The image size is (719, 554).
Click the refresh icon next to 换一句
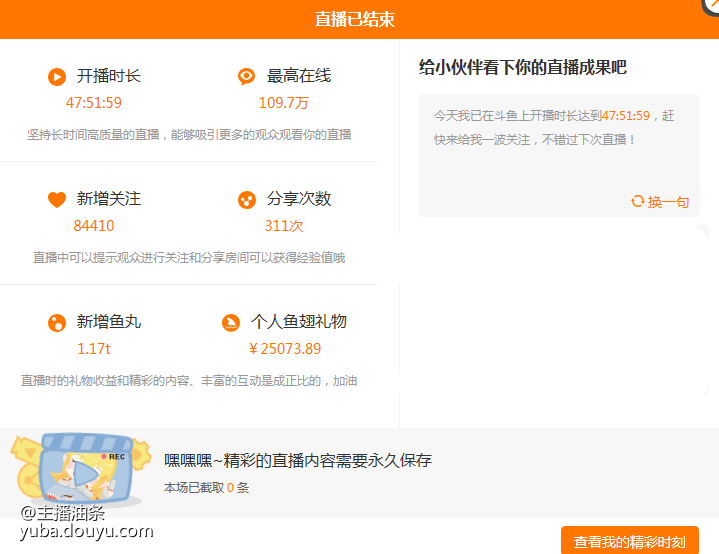637,201
